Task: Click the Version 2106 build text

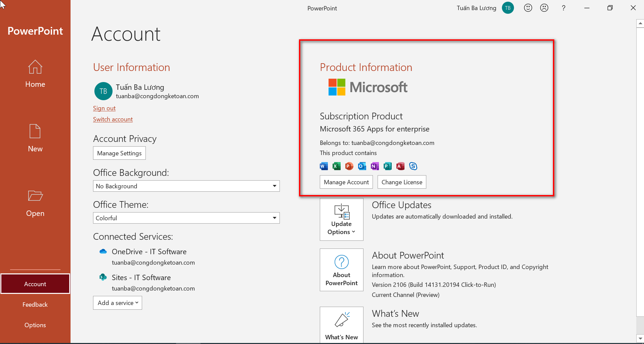Action: click(x=434, y=285)
